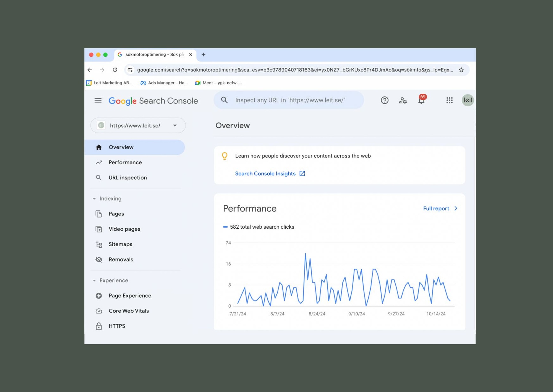
Task: Bookmark this page with the star
Action: [x=461, y=70]
